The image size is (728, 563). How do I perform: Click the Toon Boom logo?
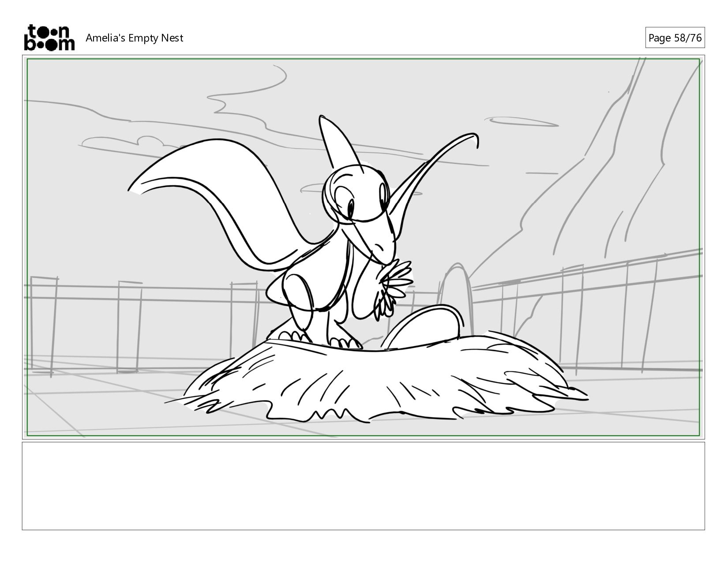click(x=49, y=38)
